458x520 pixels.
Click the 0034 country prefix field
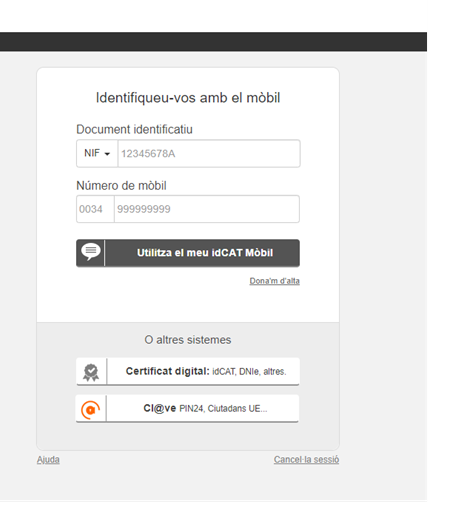click(x=95, y=209)
